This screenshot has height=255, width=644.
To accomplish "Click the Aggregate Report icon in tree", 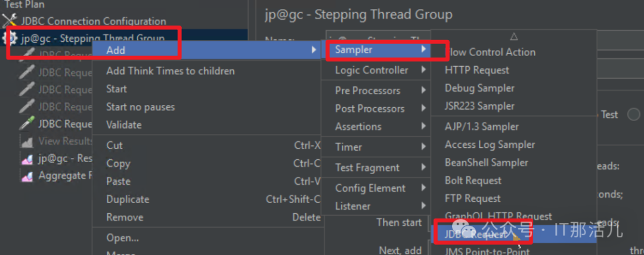I will point(27,176).
